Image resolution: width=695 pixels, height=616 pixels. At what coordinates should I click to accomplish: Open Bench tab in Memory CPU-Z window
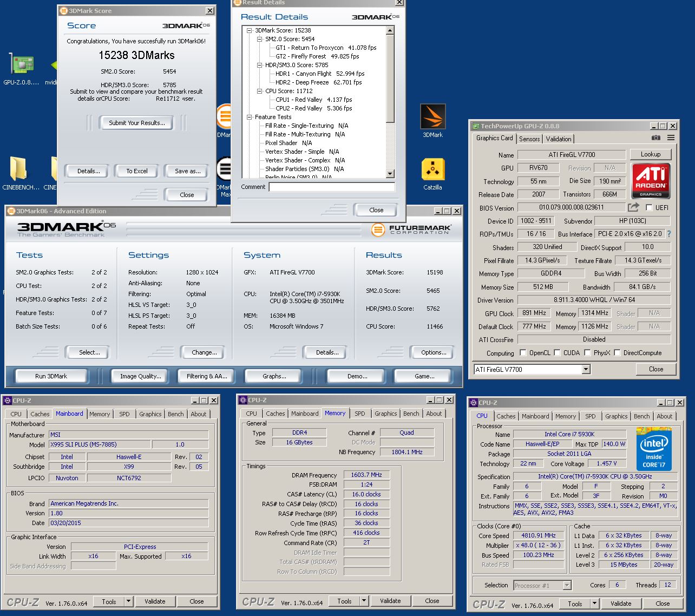(x=411, y=414)
